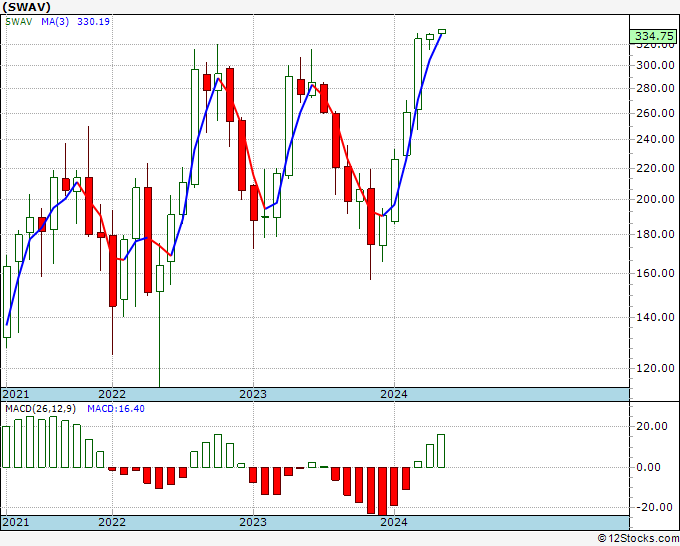Click the MACD:16.40 value label
This screenshot has width=680, height=546.
point(116,409)
